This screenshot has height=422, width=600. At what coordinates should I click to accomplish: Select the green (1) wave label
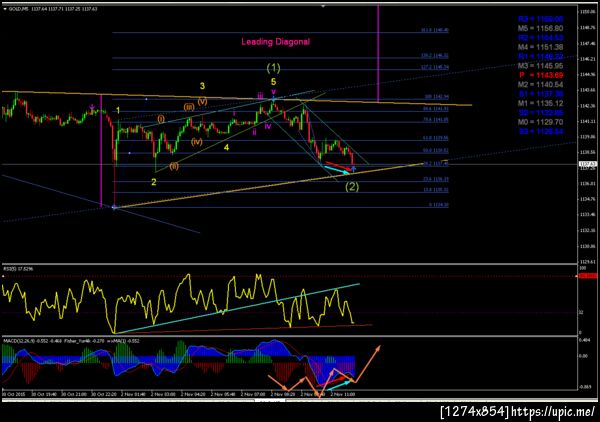273,68
